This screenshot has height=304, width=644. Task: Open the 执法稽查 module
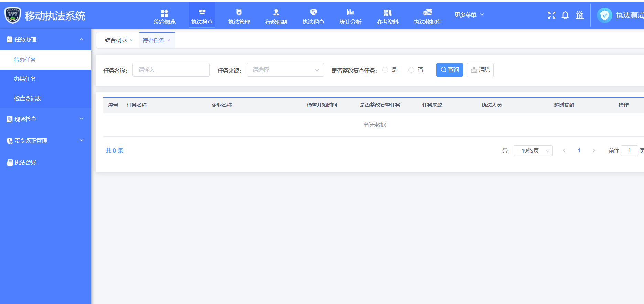point(313,17)
